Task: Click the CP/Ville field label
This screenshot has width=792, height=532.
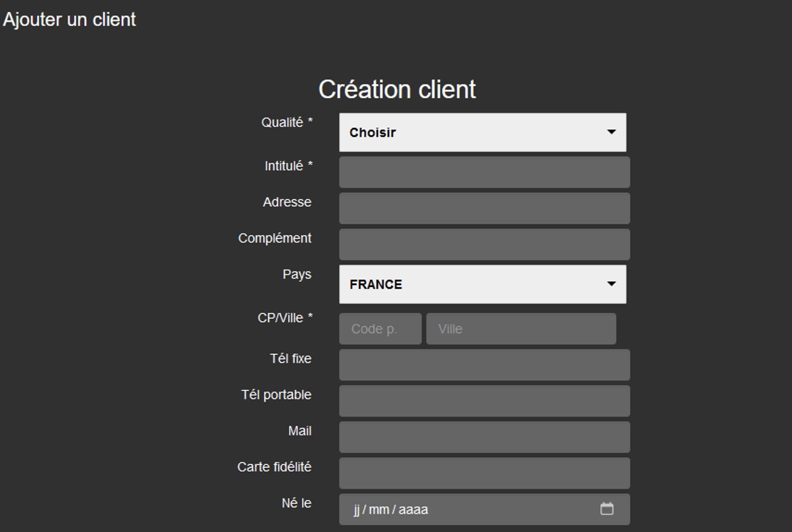Action: point(284,318)
